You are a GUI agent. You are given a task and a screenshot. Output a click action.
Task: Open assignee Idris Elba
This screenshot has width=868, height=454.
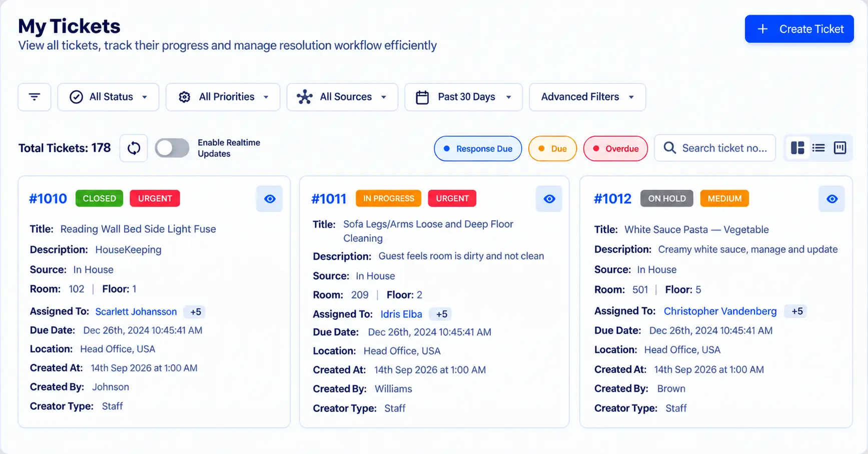point(401,314)
